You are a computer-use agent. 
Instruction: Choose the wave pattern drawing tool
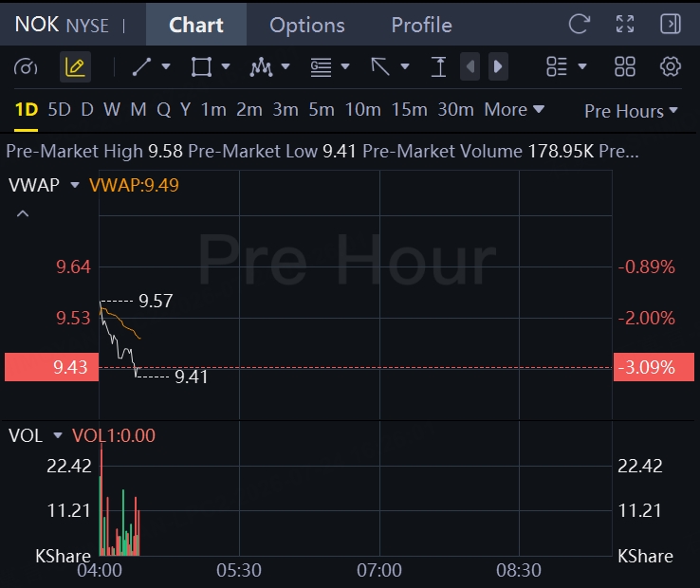[261, 67]
